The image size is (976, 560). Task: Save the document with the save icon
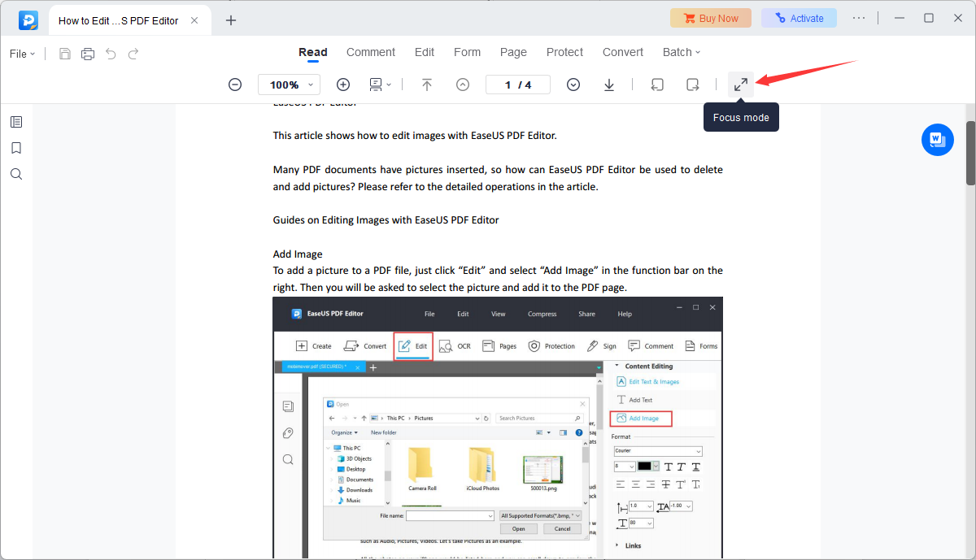click(x=65, y=54)
